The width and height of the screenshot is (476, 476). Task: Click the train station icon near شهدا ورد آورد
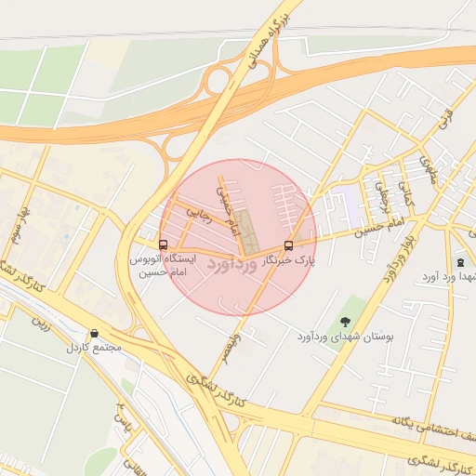460,263
